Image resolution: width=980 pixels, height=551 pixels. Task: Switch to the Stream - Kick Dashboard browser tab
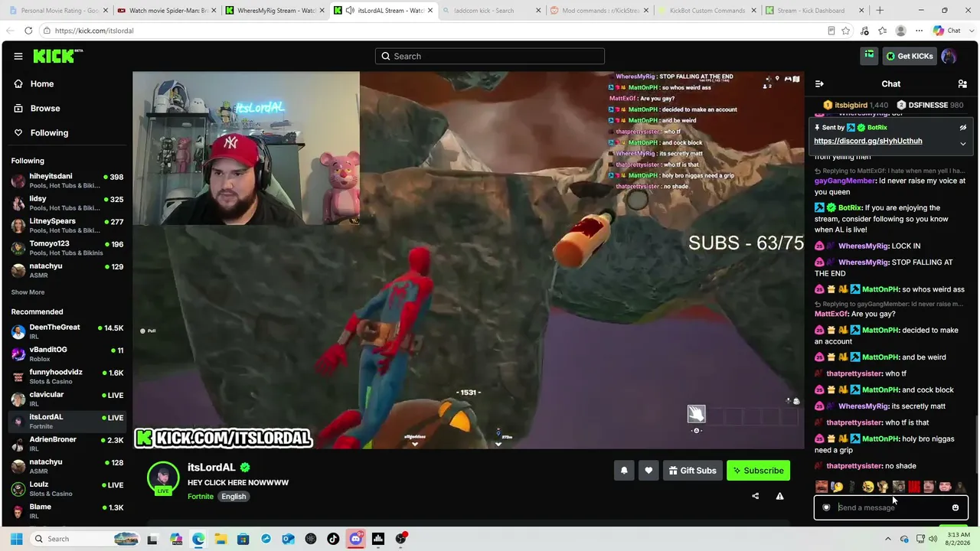tap(815, 11)
